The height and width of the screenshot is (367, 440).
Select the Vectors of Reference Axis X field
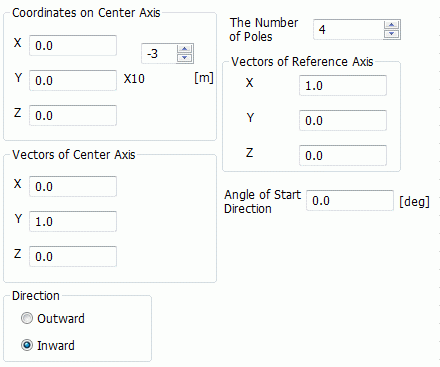pos(343,85)
